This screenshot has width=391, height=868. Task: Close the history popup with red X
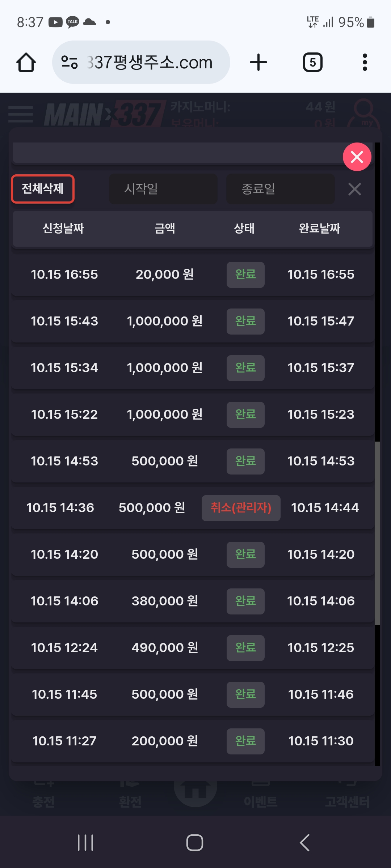[357, 157]
